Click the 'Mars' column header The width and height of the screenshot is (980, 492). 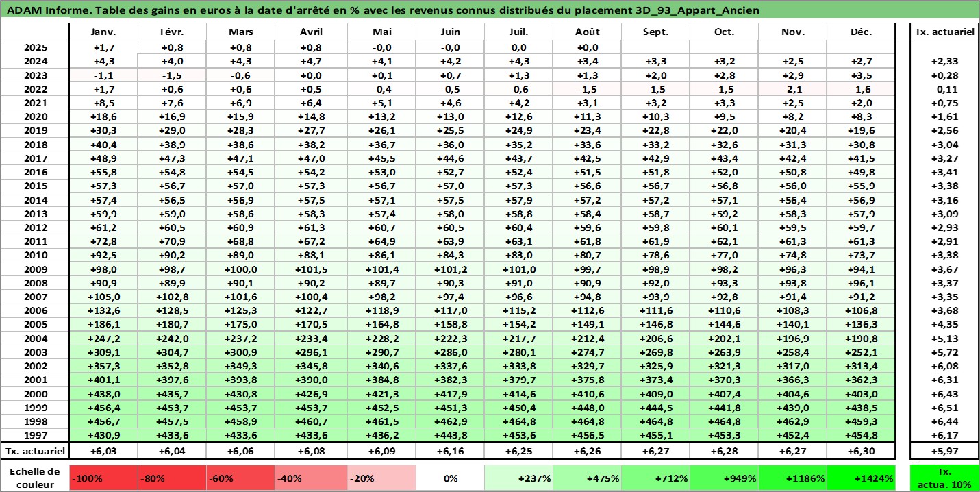pyautogui.click(x=240, y=32)
